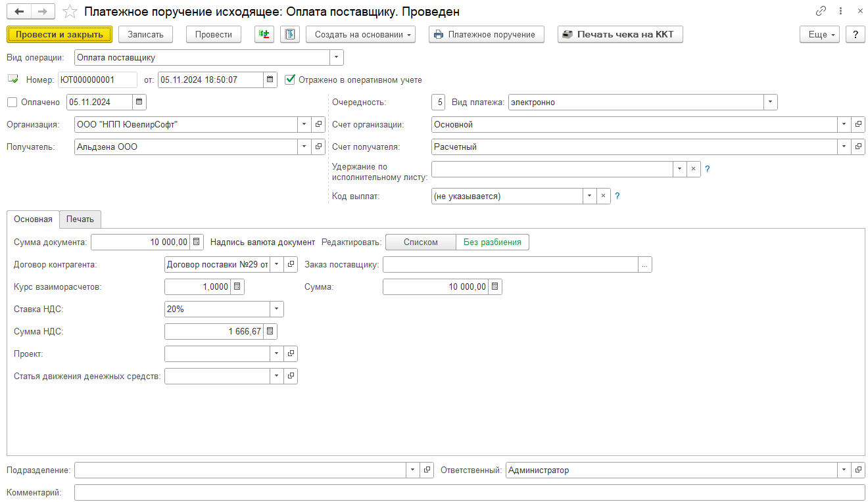868x502 pixels.
Task: Open Договор контрагента record form icon
Action: coord(291,265)
